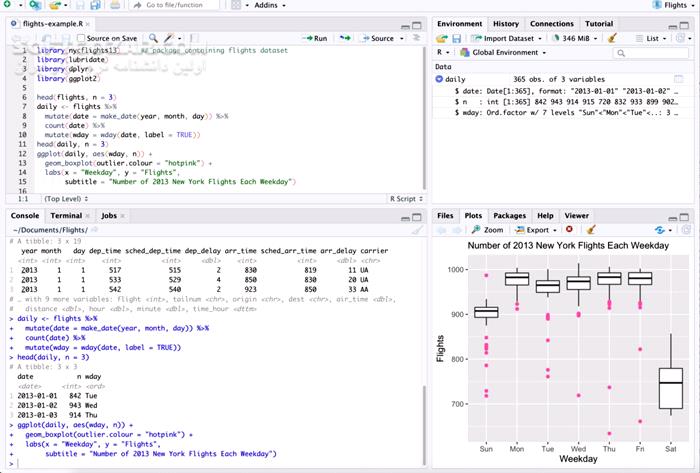Close the Jobs tab
700x473 pixels.
pyautogui.click(x=123, y=216)
